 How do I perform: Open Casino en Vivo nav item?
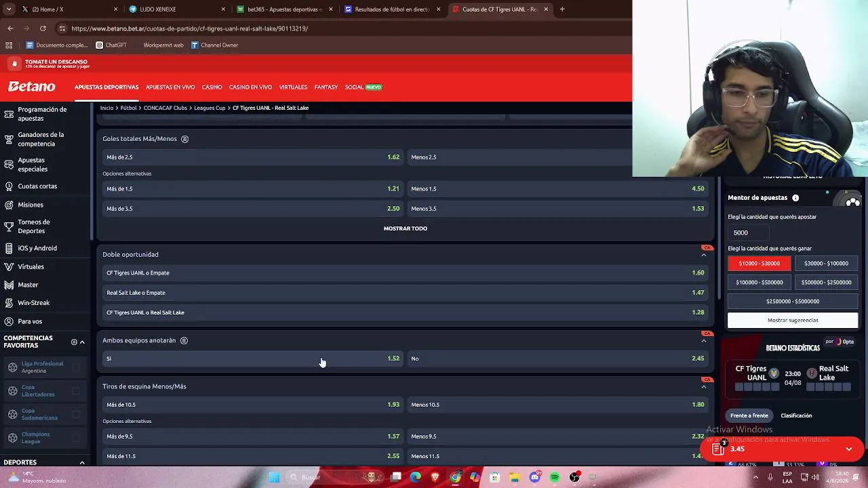click(250, 87)
